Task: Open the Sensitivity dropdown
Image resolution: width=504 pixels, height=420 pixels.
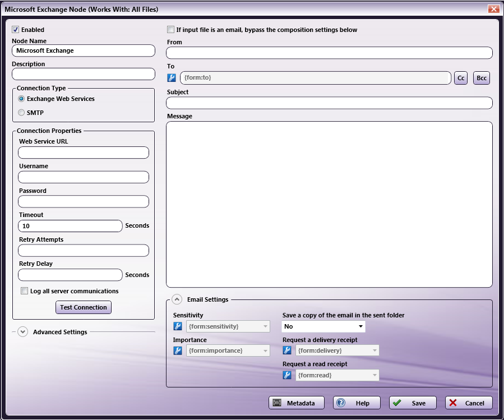Action: [x=228, y=326]
